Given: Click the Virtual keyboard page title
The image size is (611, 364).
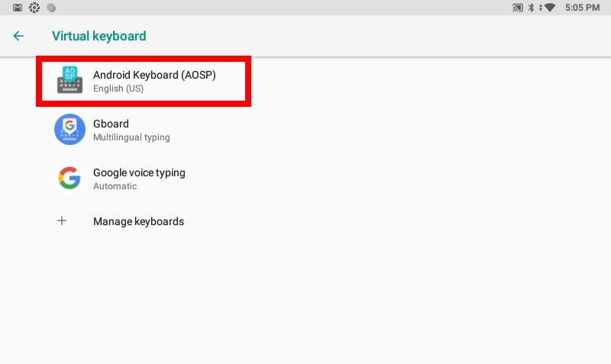Looking at the screenshot, I should 99,36.
